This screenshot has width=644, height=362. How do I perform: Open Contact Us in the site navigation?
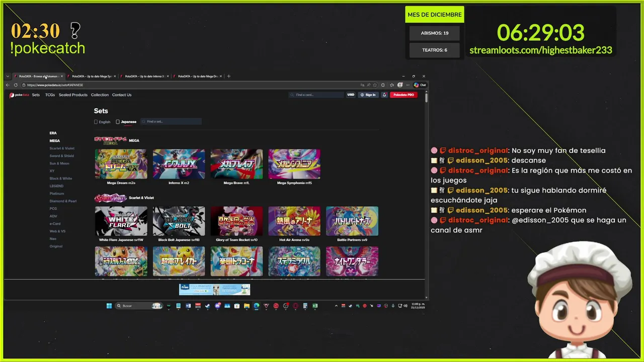coord(122,95)
